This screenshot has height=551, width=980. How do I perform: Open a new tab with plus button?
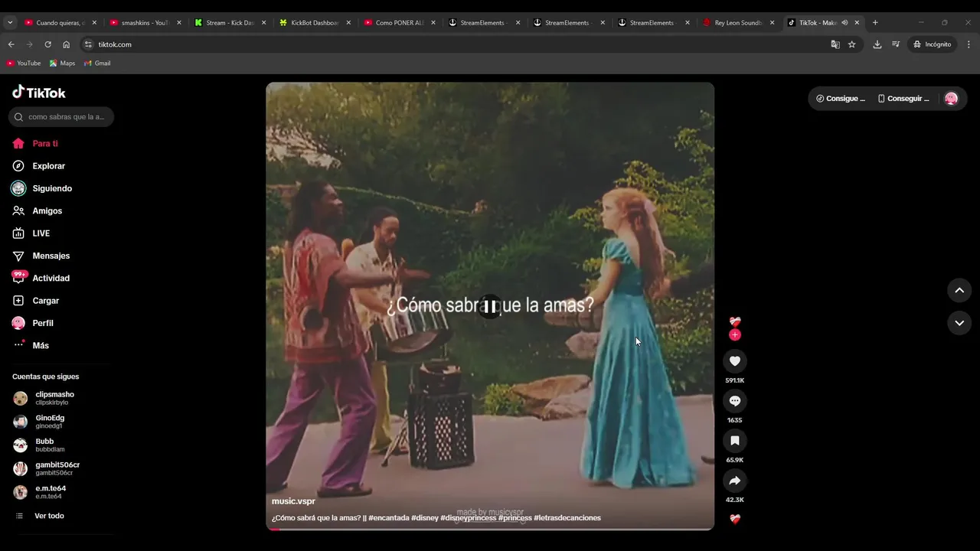[x=875, y=23]
